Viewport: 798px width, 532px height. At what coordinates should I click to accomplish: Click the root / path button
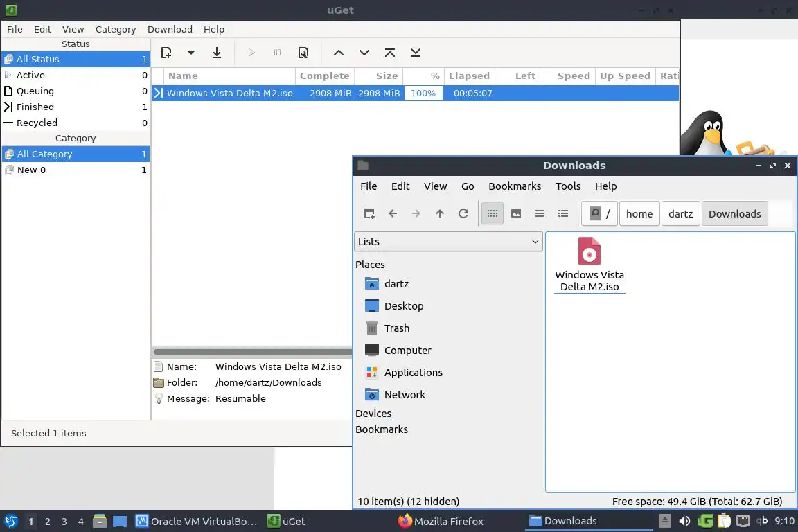[x=600, y=214]
